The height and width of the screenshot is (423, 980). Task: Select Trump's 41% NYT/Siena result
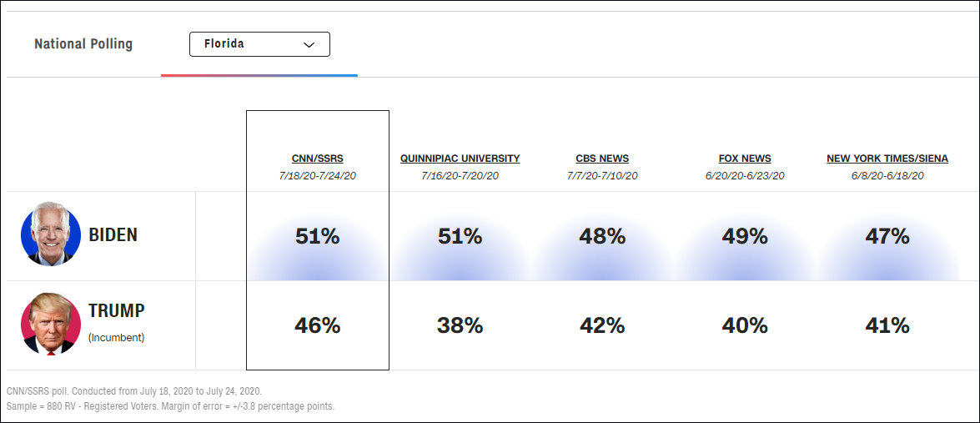pyautogui.click(x=887, y=325)
